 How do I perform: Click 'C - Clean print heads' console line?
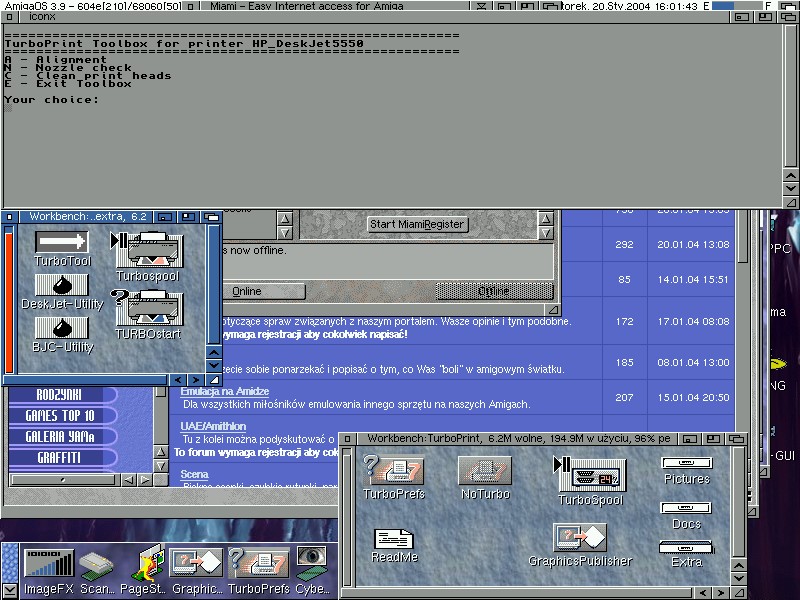point(87,76)
